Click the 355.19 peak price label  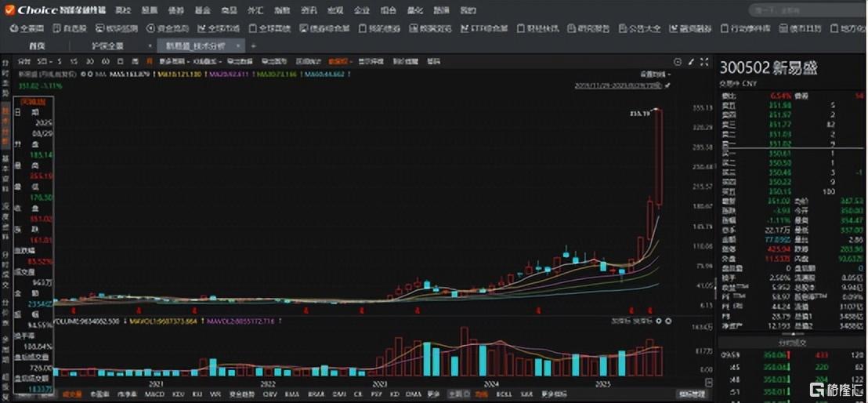639,113
